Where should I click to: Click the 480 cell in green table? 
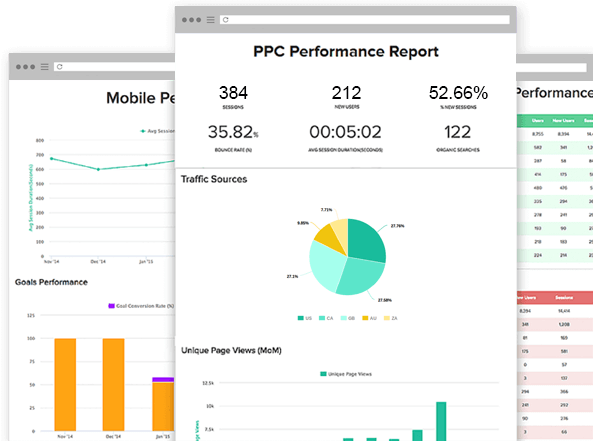[538, 188]
